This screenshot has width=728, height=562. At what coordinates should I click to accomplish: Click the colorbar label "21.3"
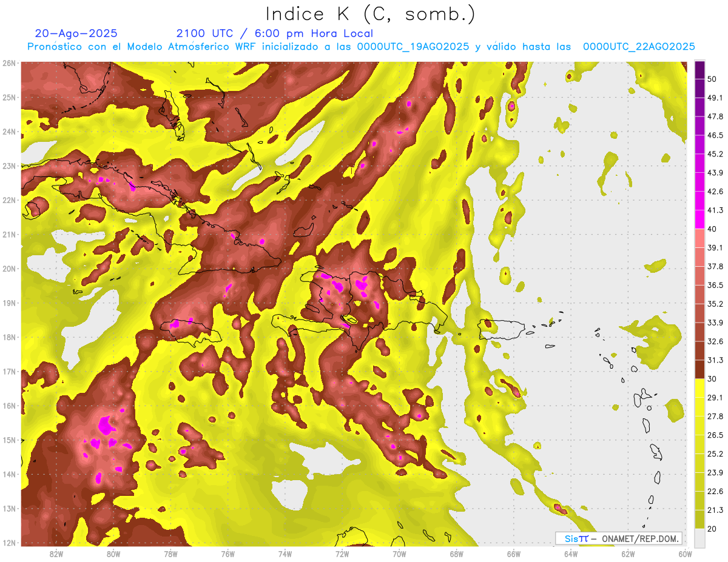click(x=715, y=510)
